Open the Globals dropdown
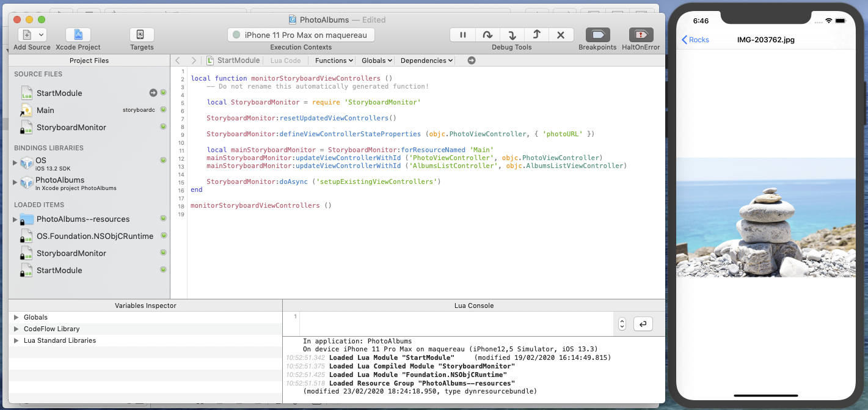Screen dimensions: 868x410 click(377, 60)
